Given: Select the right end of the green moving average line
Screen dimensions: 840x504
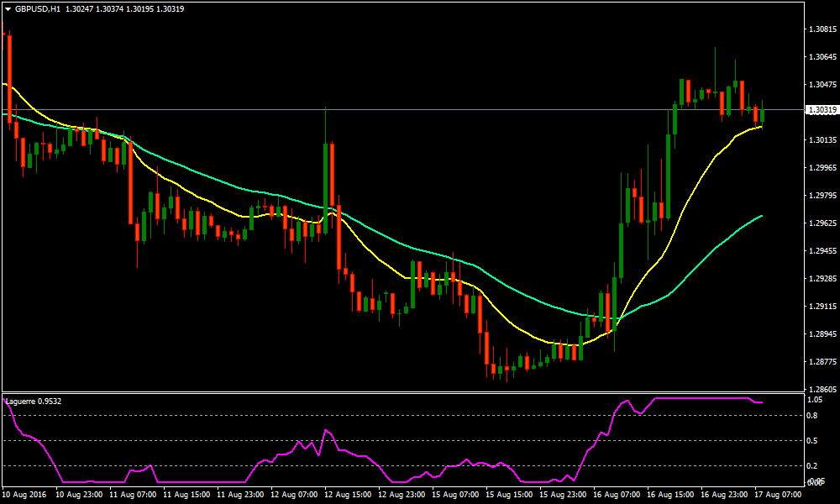Looking at the screenshot, I should tap(761, 216).
